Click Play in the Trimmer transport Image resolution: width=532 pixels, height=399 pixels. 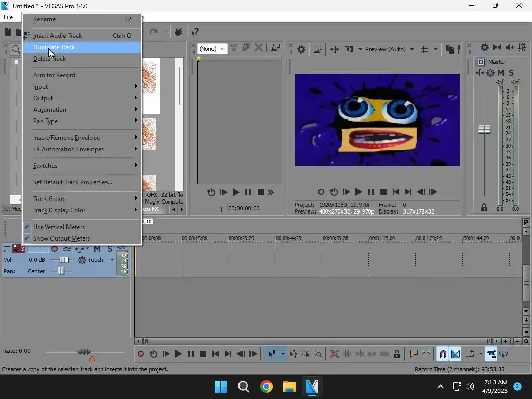click(x=236, y=192)
